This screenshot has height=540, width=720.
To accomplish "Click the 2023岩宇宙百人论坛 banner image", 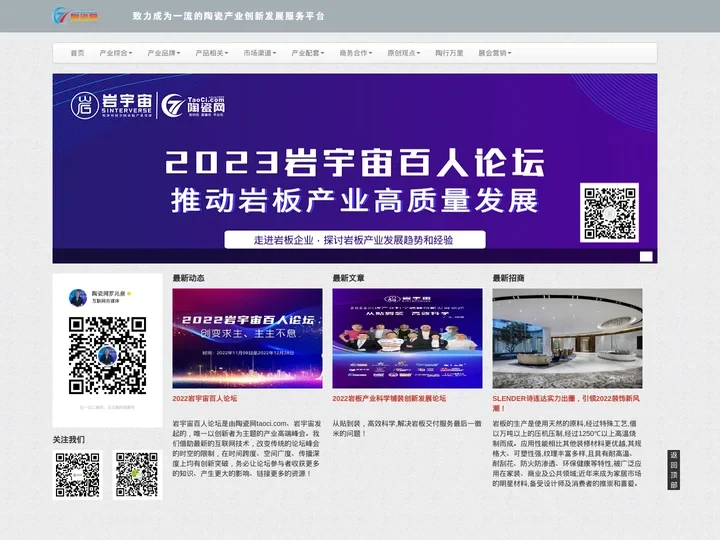I will [x=354, y=169].
